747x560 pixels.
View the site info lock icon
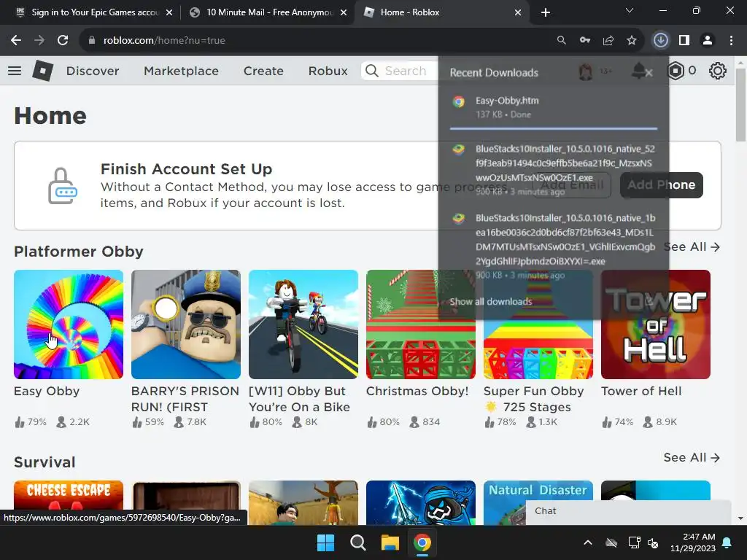tap(92, 41)
